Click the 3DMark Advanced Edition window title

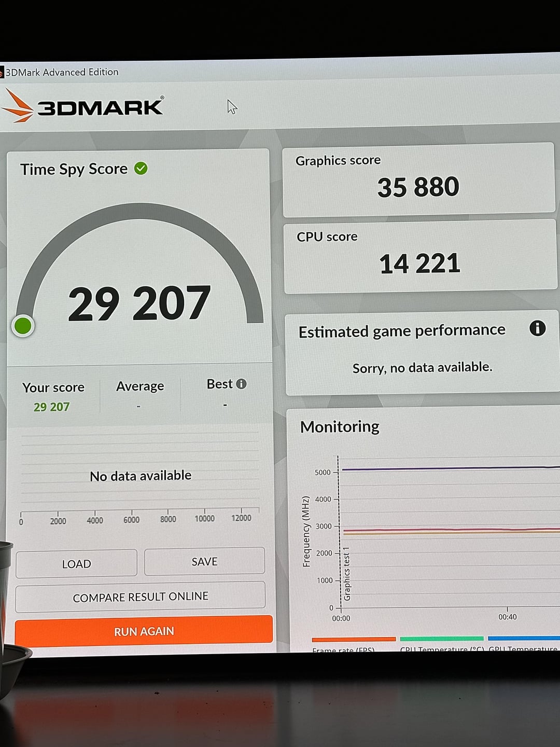click(62, 72)
